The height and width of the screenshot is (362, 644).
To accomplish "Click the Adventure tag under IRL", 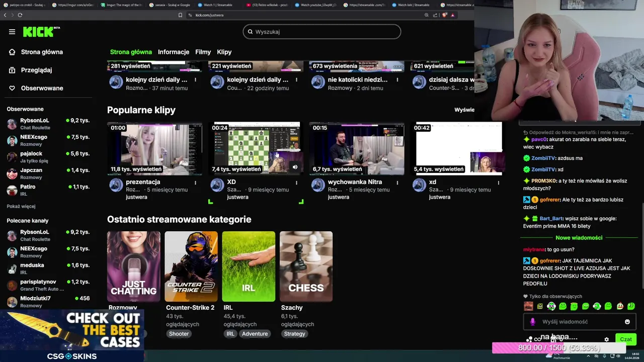I will click(255, 334).
